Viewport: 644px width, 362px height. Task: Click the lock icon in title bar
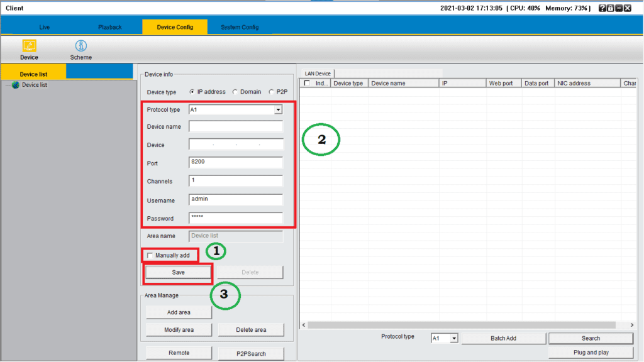click(611, 8)
